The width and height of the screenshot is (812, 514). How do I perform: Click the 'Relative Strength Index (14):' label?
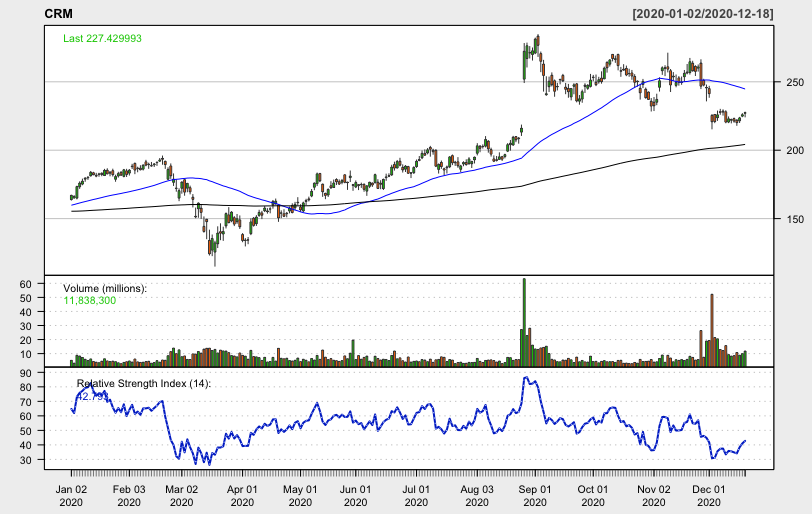144,384
